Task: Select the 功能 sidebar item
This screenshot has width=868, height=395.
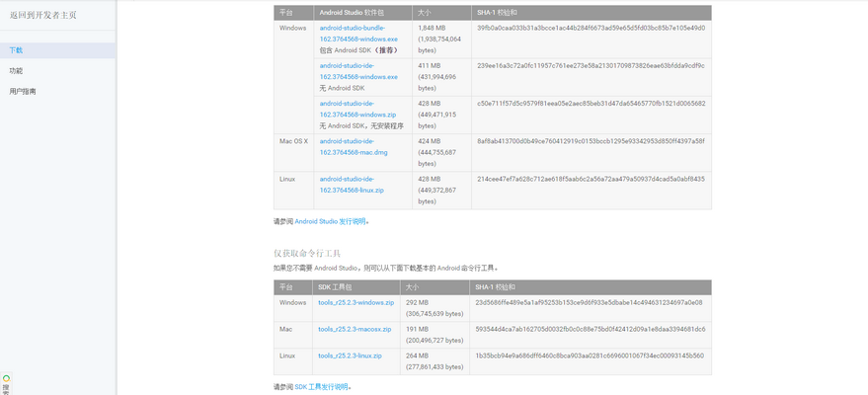Action: pyautogui.click(x=16, y=71)
